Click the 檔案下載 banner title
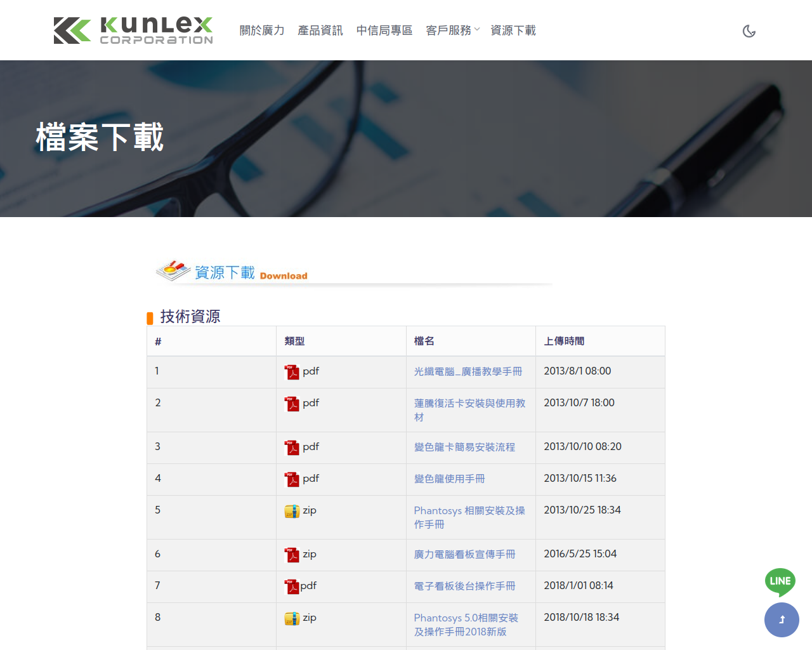812x650 pixels. point(100,137)
